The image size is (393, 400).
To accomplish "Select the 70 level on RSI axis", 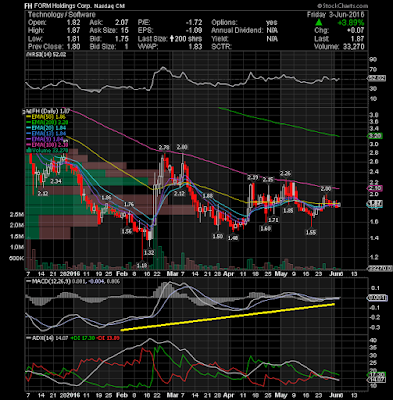I will [x=372, y=69].
